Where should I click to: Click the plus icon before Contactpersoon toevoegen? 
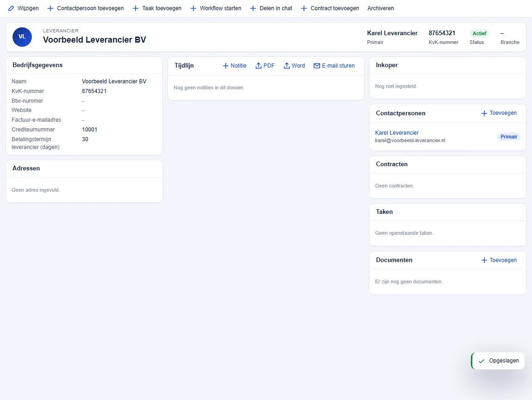[50, 8]
